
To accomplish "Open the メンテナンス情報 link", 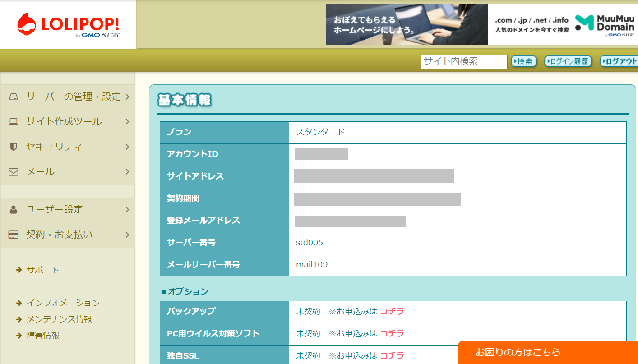I will point(59,319).
